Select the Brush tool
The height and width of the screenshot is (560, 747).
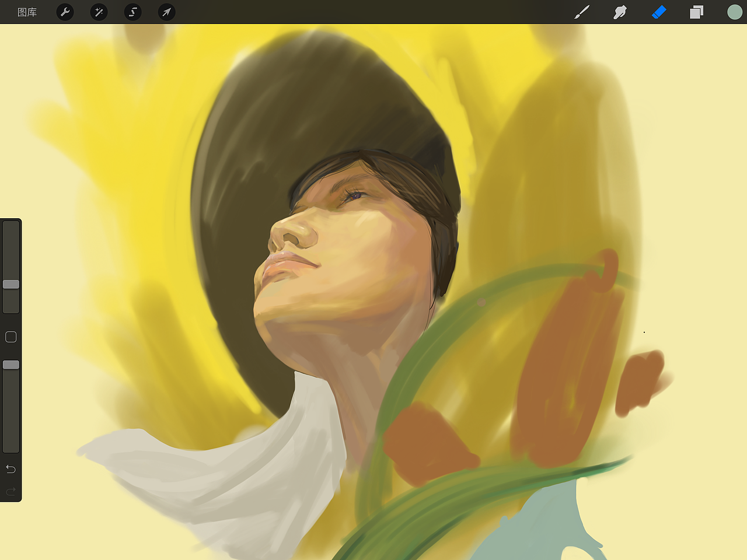582,12
